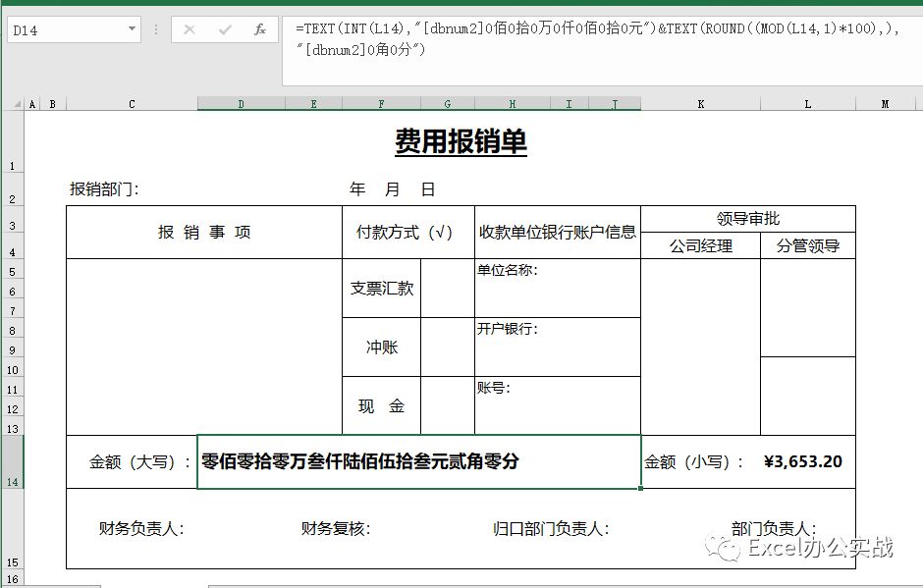Image resolution: width=923 pixels, height=588 pixels.
Task: Select column G header
Action: [x=448, y=104]
